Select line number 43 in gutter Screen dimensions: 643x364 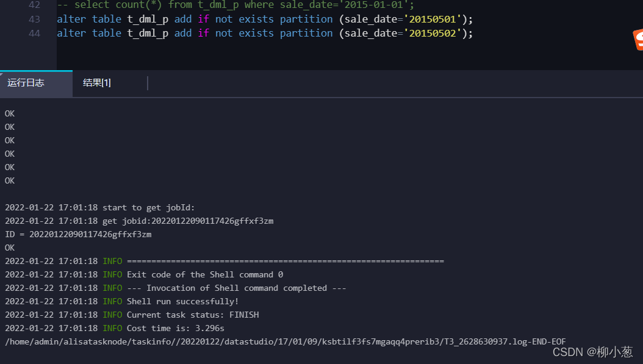(34, 20)
